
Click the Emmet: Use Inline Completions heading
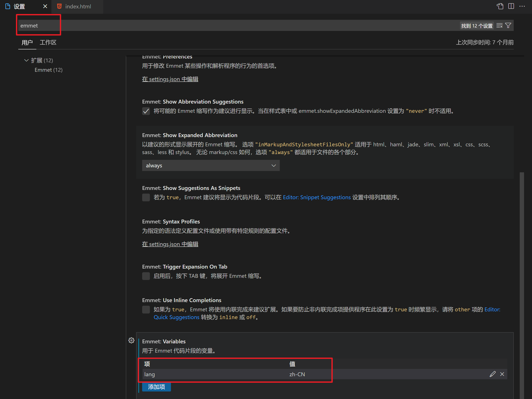(182, 300)
